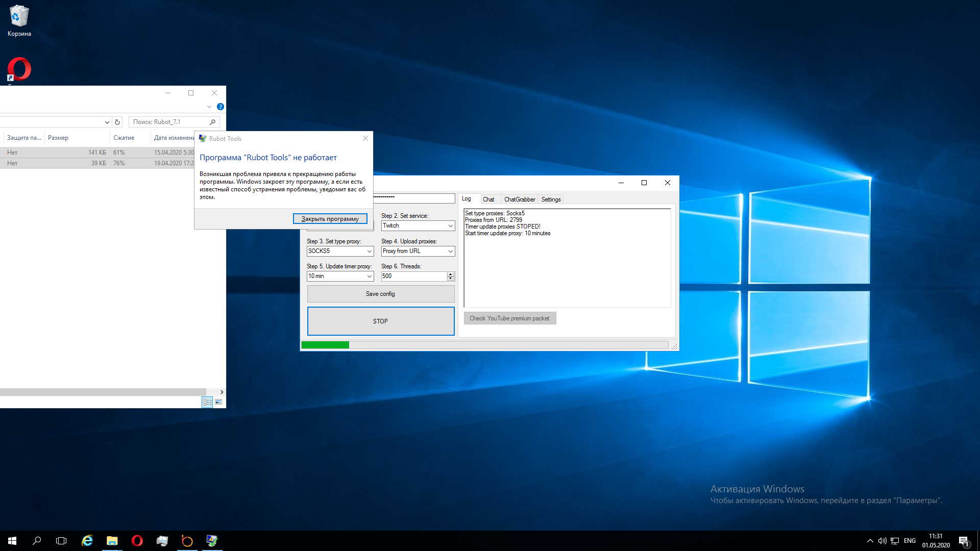Click the search magnifier in Rubot_7.1 field
The width and height of the screenshot is (980, 551).
pyautogui.click(x=212, y=122)
